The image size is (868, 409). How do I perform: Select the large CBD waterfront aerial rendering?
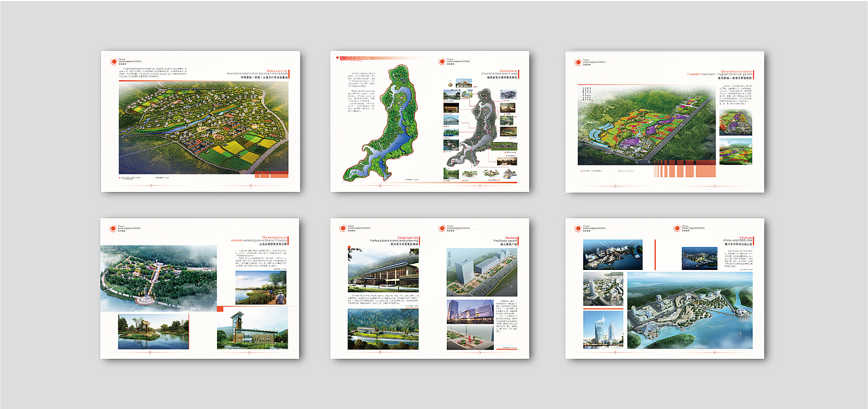coord(690,311)
